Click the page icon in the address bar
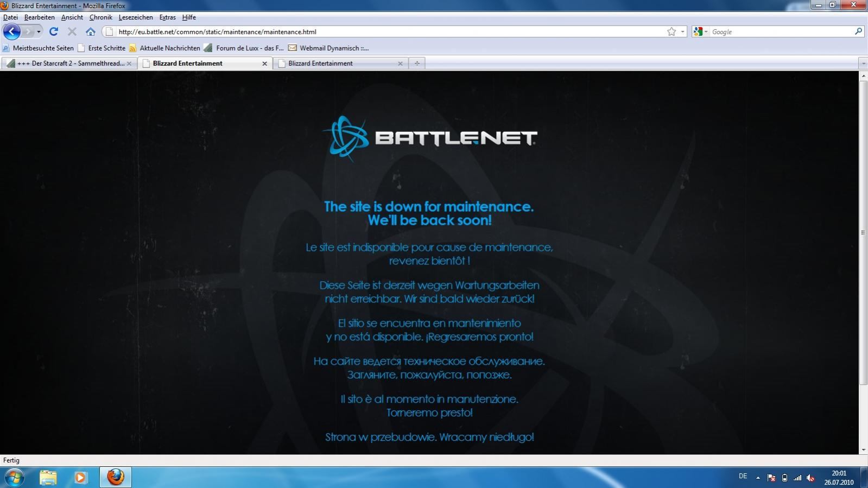The height and width of the screenshot is (488, 868). (109, 31)
